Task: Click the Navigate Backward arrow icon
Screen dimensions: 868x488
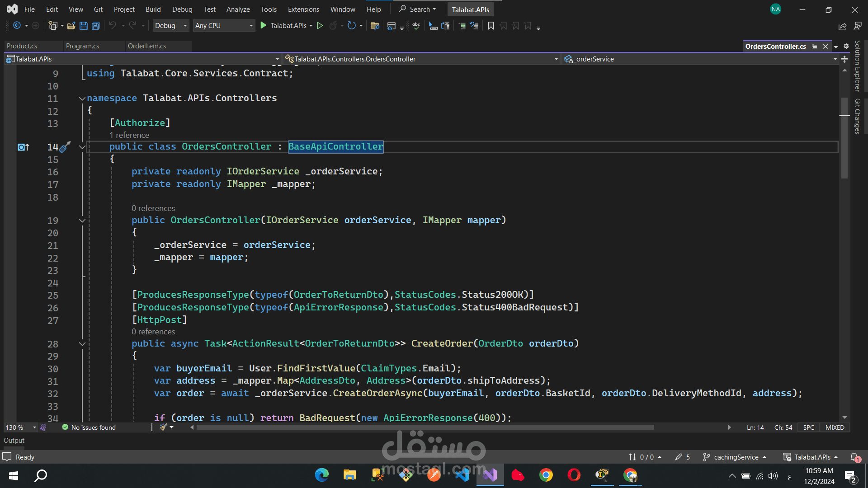Action: (17, 26)
